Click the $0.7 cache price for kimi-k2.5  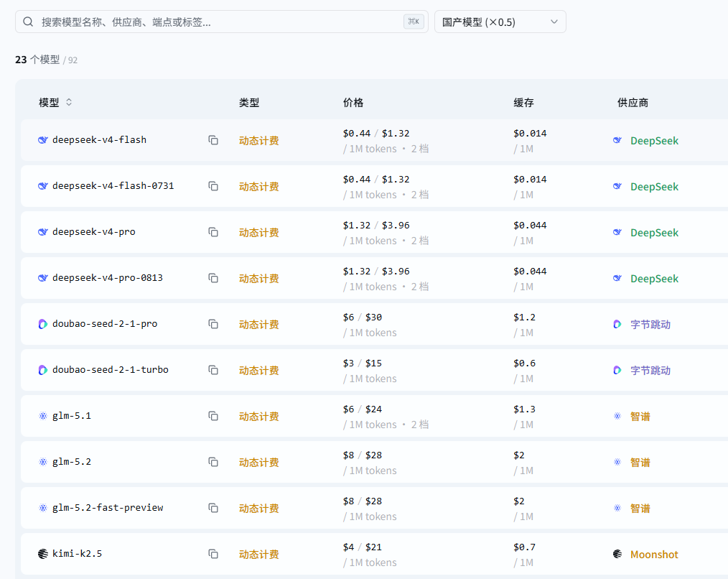point(524,547)
